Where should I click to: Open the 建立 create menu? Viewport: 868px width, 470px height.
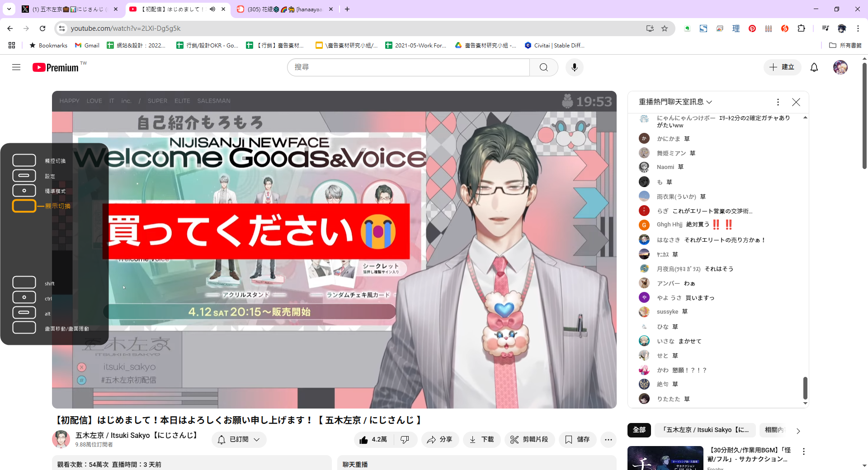782,67
